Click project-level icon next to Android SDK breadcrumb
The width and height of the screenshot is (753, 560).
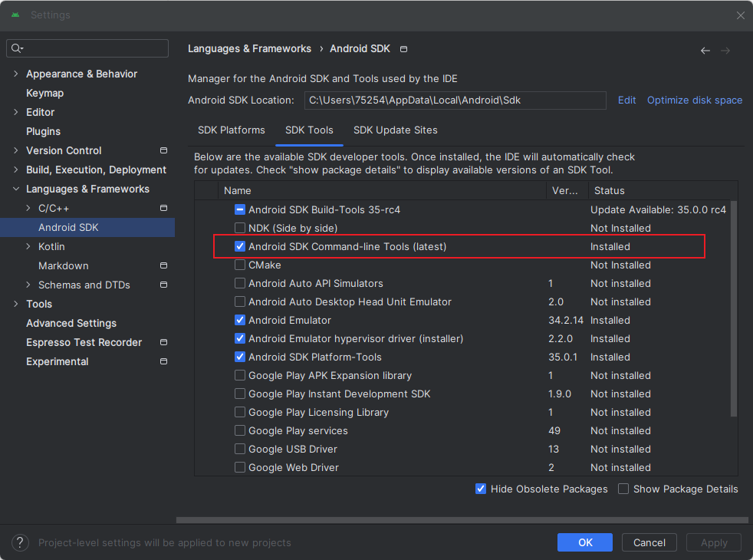point(404,49)
